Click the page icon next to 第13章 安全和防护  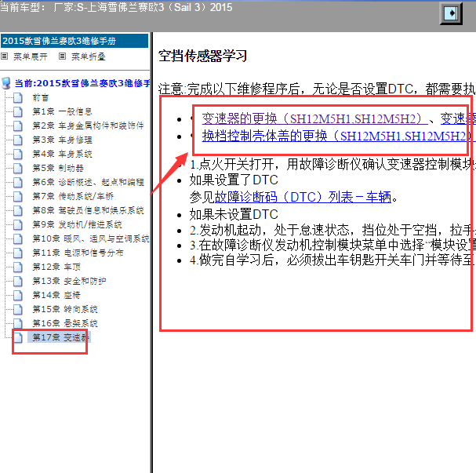[x=18, y=281]
